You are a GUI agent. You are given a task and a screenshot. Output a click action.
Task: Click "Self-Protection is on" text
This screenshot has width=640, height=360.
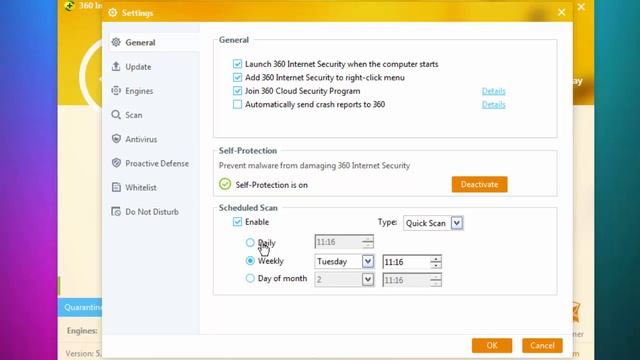click(271, 185)
